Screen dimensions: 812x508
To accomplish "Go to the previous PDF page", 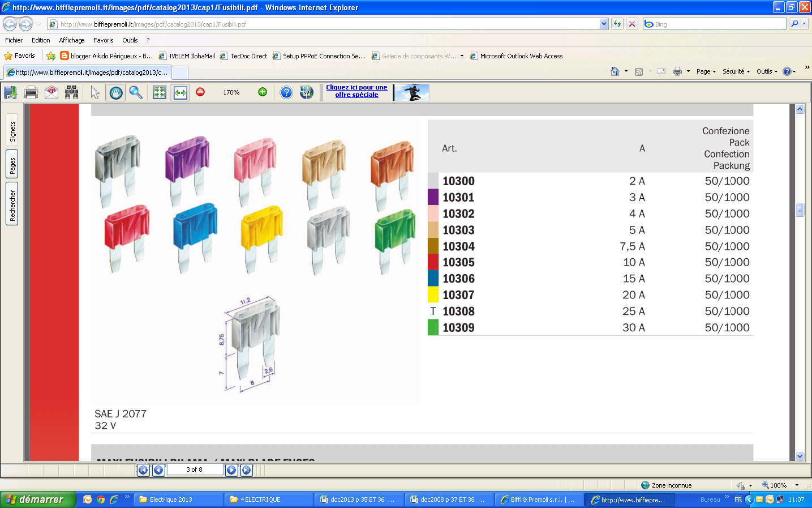I will [158, 469].
